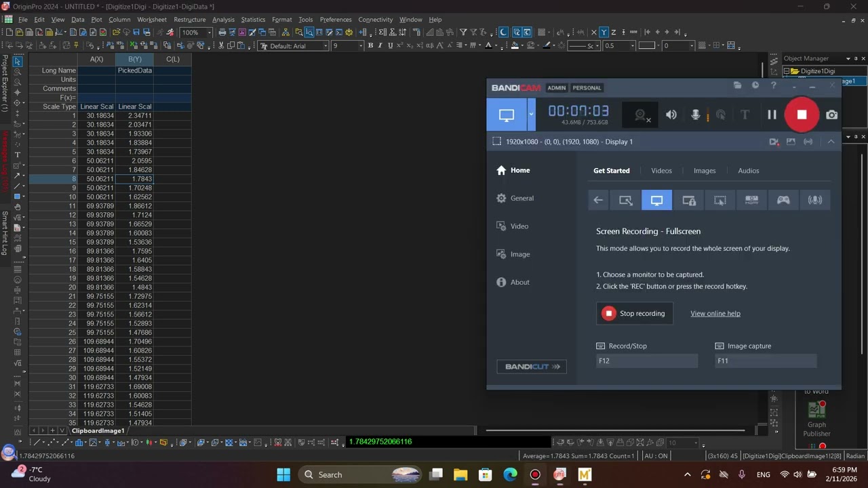This screenshot has width=868, height=488.
Task: Open the font size 9 dropdown
Action: pyautogui.click(x=361, y=46)
